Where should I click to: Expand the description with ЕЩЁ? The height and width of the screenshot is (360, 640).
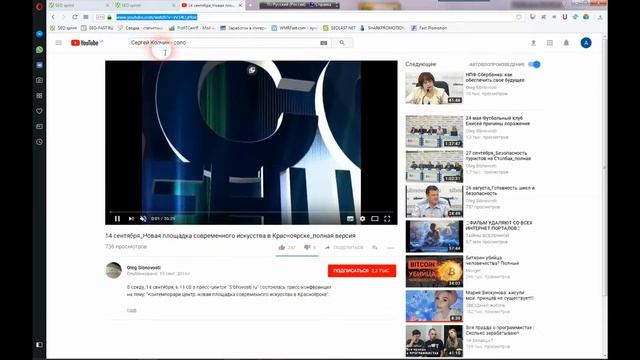point(131,310)
